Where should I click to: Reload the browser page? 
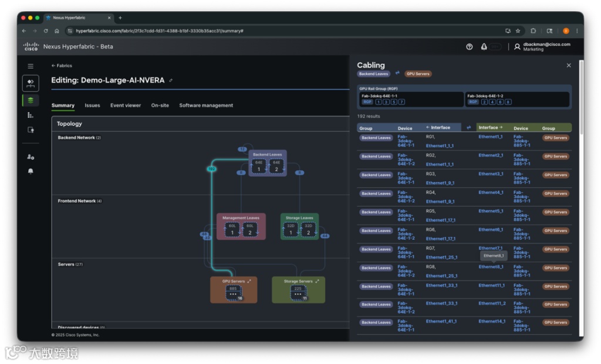[46, 31]
